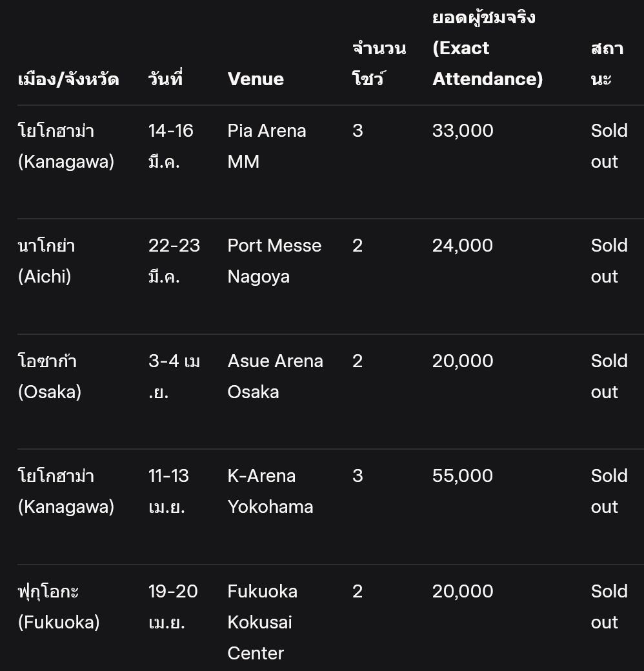This screenshot has width=644, height=671.
Task: Select the Port Messe Nagoya venue cell
Action: [274, 261]
